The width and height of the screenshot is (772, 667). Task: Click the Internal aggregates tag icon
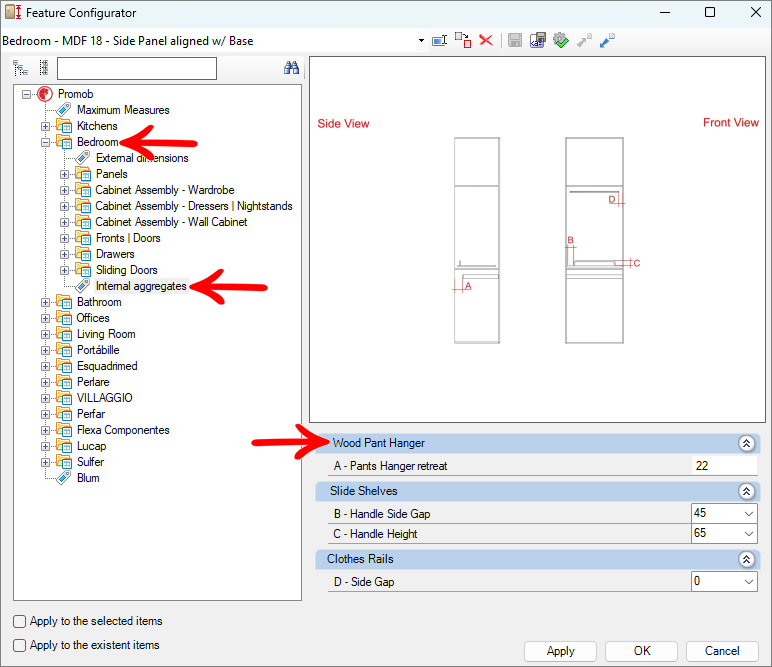tap(83, 286)
